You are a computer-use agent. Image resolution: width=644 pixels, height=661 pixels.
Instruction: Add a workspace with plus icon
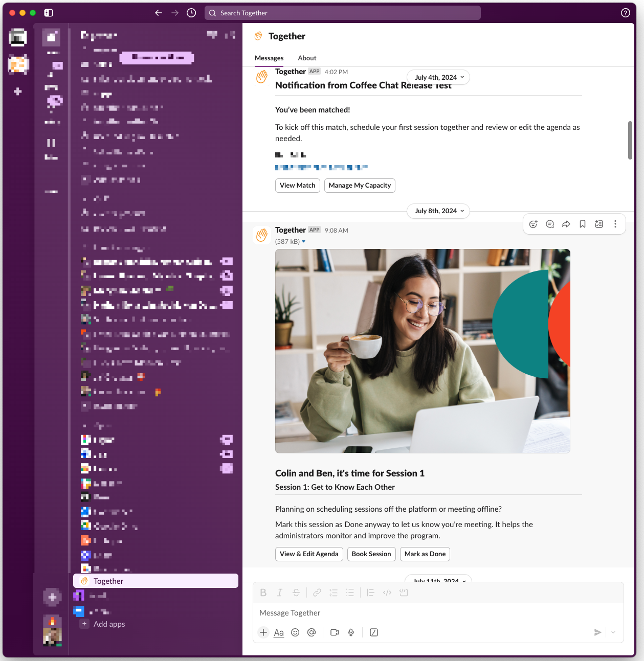[x=18, y=92]
